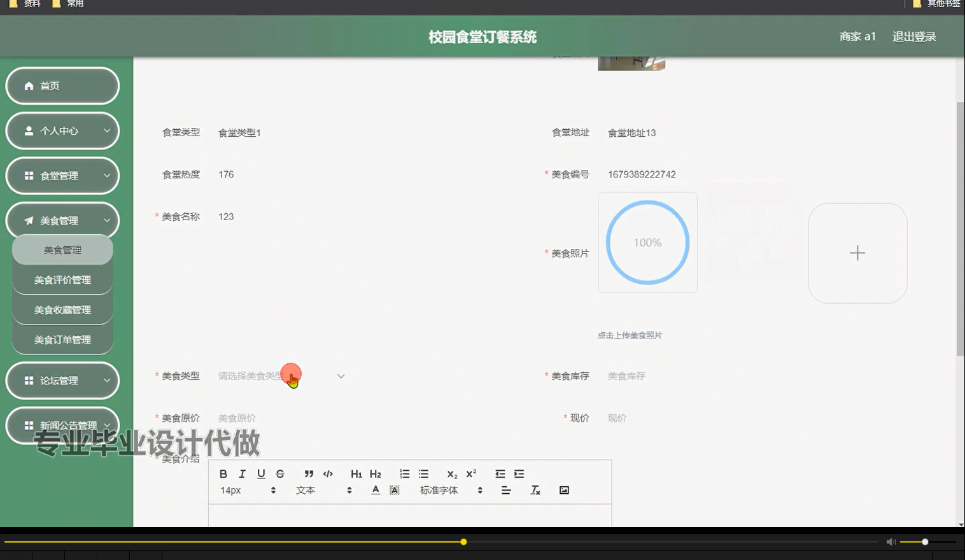Image resolution: width=965 pixels, height=560 pixels.
Task: Click the plus box to add another photo
Action: tap(857, 253)
